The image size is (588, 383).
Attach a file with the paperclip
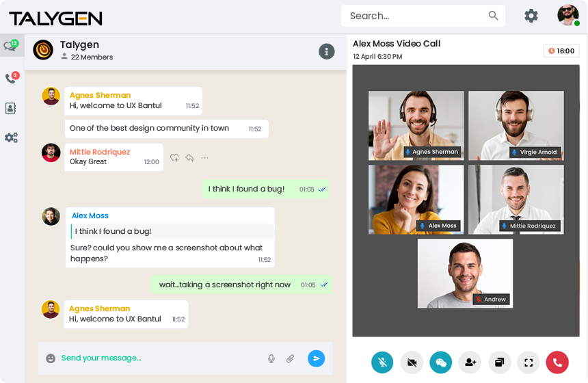[x=291, y=358]
